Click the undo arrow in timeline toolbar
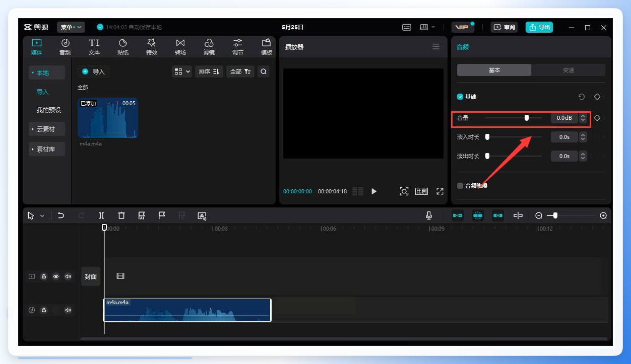The height and width of the screenshot is (364, 631). [x=61, y=215]
